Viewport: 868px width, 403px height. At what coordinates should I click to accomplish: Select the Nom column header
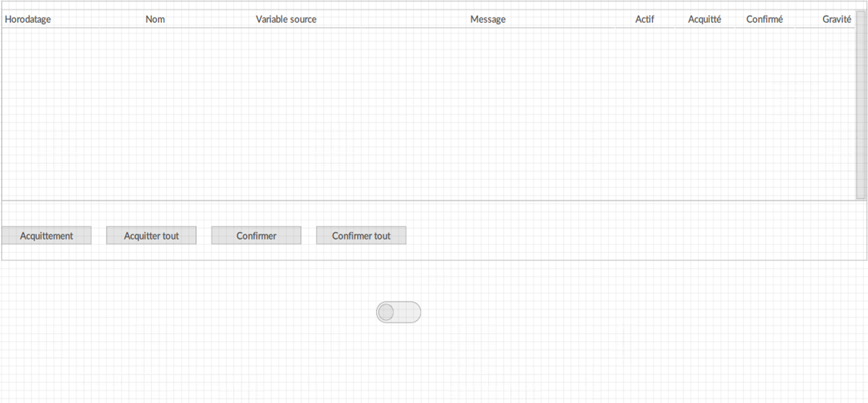click(155, 19)
